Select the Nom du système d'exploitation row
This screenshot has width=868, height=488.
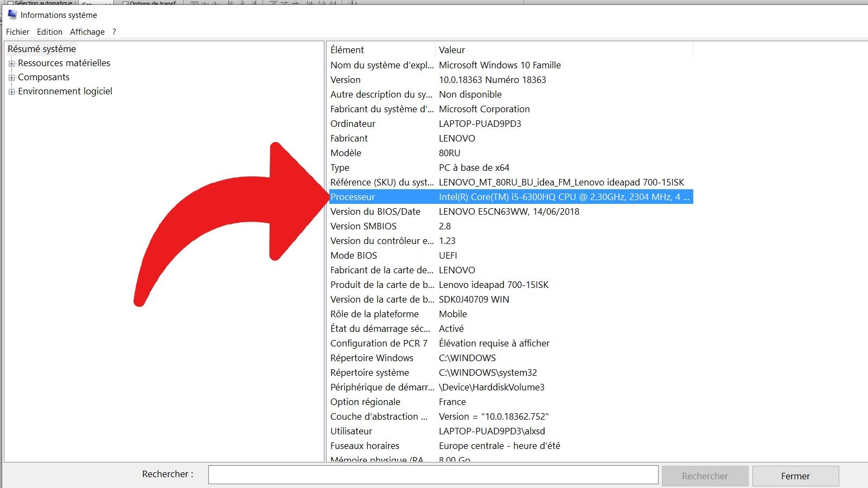[x=510, y=65]
